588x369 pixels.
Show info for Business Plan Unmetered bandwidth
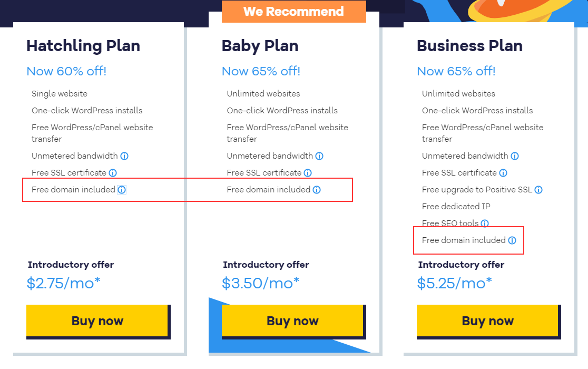click(x=515, y=156)
